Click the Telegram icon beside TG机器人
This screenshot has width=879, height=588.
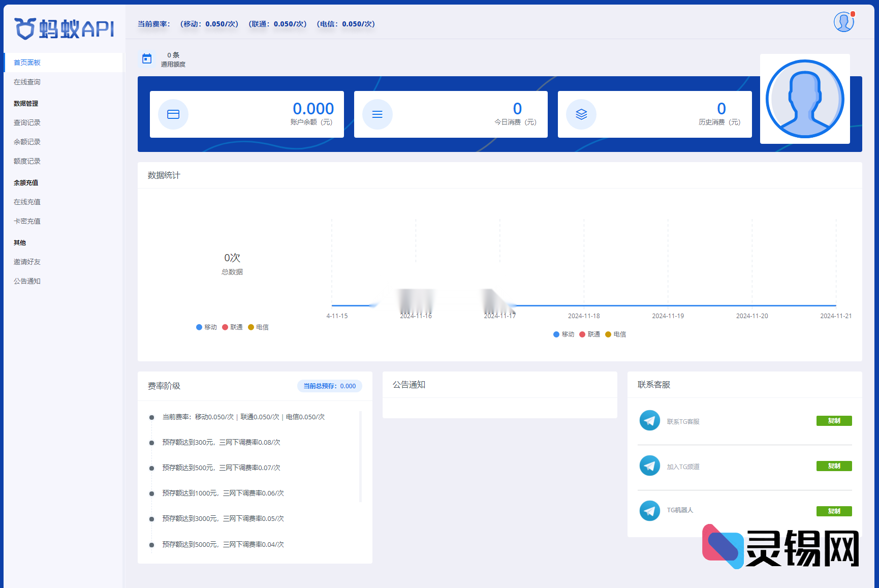(650, 511)
